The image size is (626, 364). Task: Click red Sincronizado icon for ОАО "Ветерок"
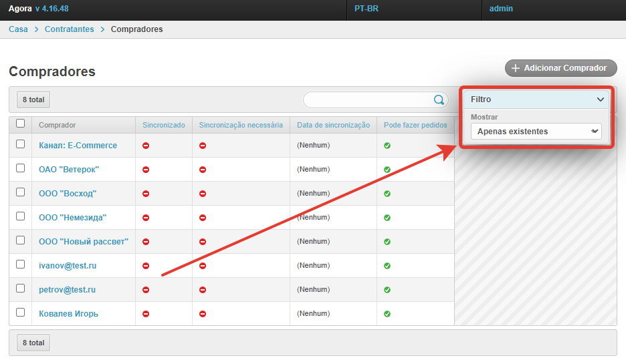point(146,170)
